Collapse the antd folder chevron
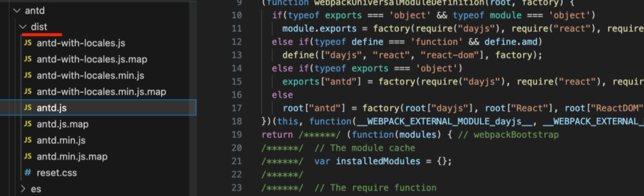Viewport: 644px width, 196px height. point(17,11)
